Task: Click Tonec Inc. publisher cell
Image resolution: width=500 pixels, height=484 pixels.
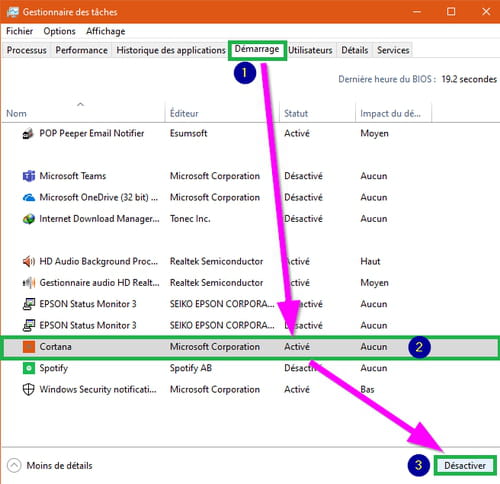Action: [190, 219]
